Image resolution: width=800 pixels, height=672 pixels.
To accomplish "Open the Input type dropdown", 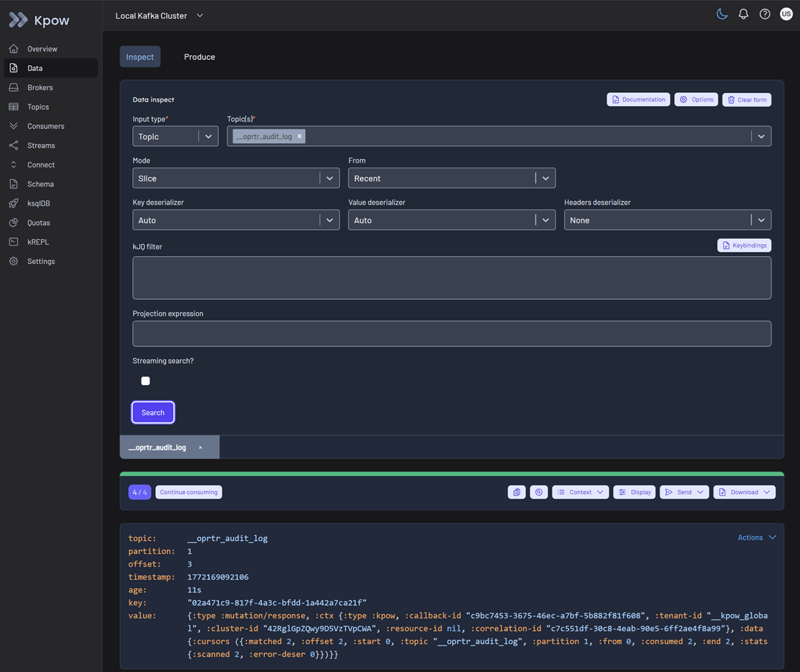I will 175,137.
